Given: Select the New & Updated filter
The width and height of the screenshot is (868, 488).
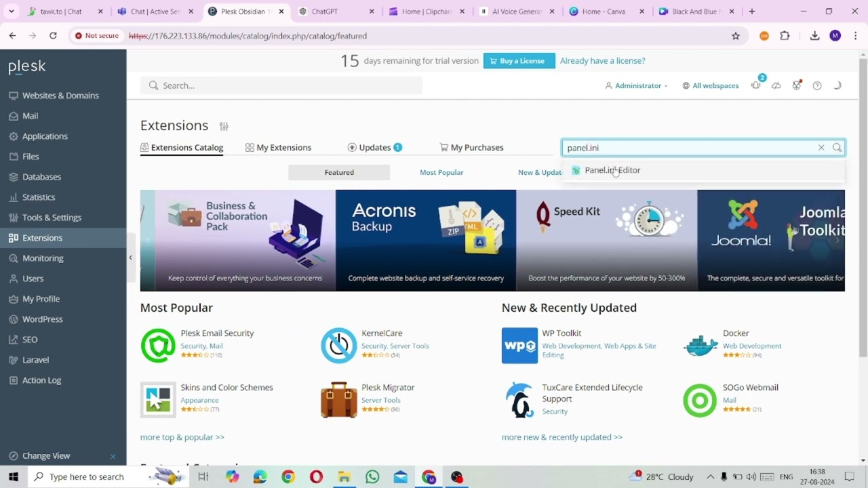Looking at the screenshot, I should point(540,172).
